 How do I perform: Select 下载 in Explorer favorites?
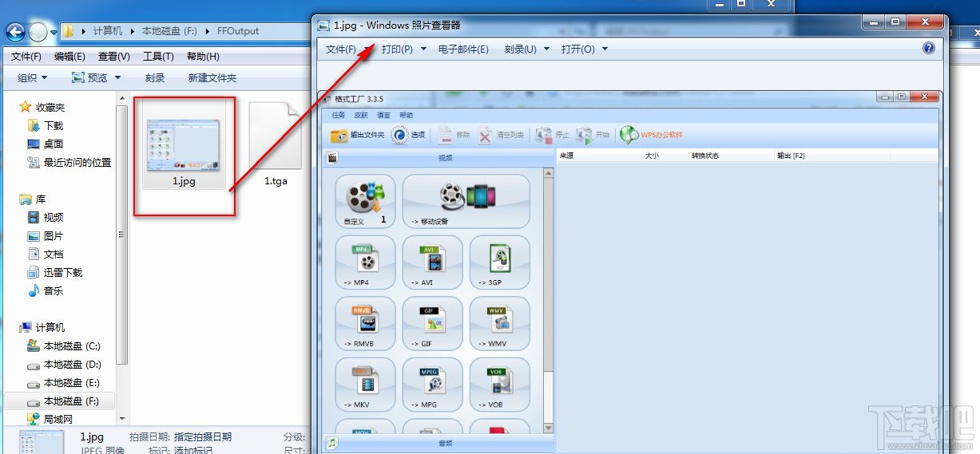(x=45, y=125)
